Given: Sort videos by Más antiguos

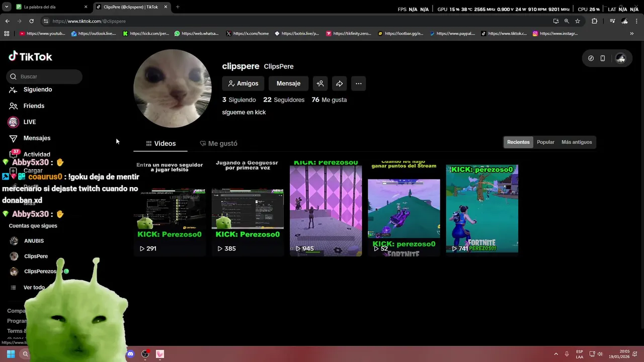Looking at the screenshot, I should [577, 142].
